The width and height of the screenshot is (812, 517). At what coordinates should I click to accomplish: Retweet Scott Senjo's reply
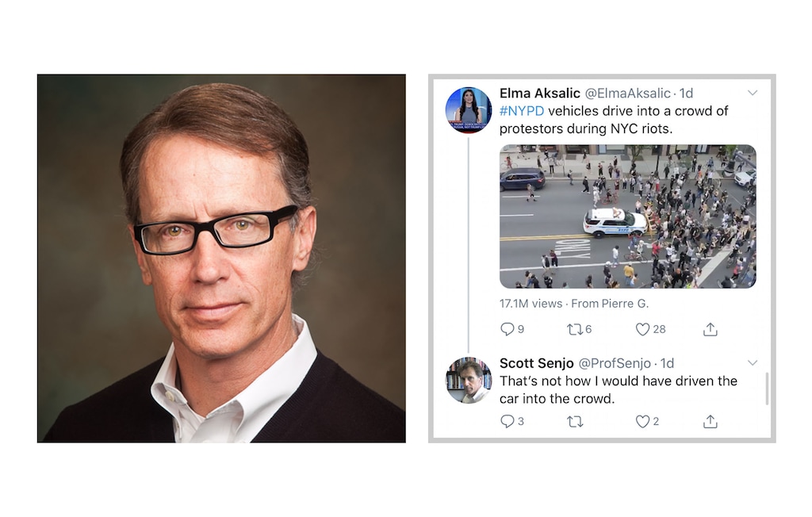point(575,421)
